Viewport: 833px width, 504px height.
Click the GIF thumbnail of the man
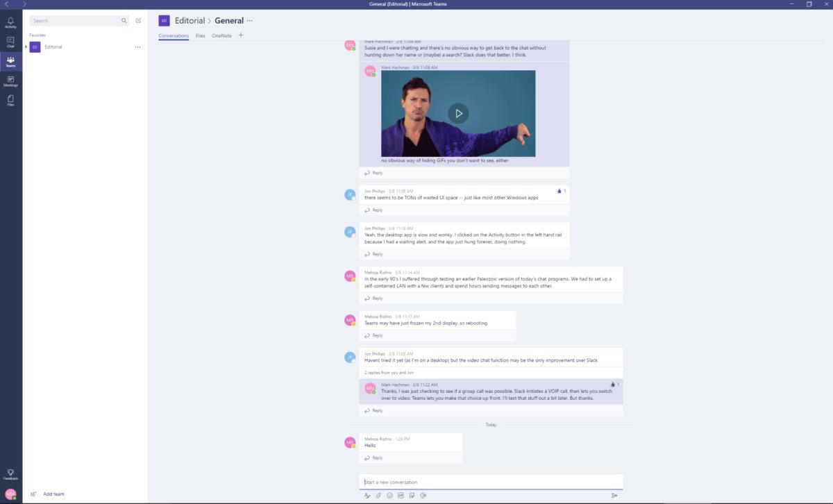[458, 113]
